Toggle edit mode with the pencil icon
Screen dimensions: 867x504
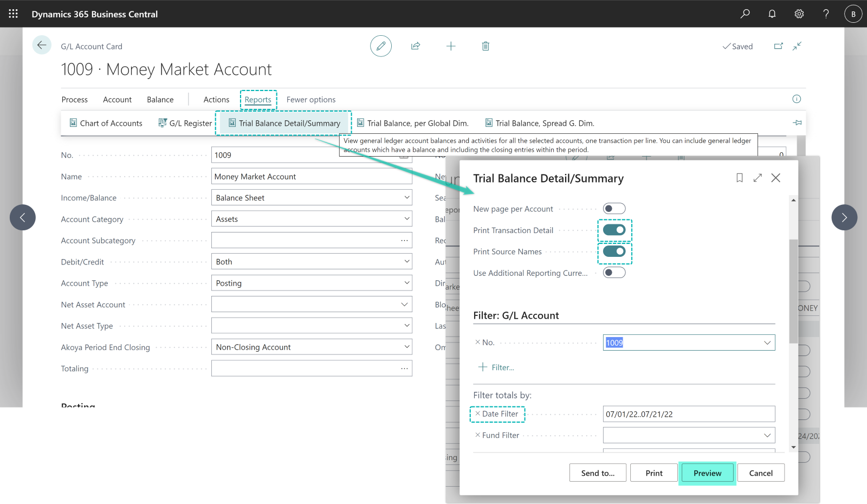click(x=381, y=46)
